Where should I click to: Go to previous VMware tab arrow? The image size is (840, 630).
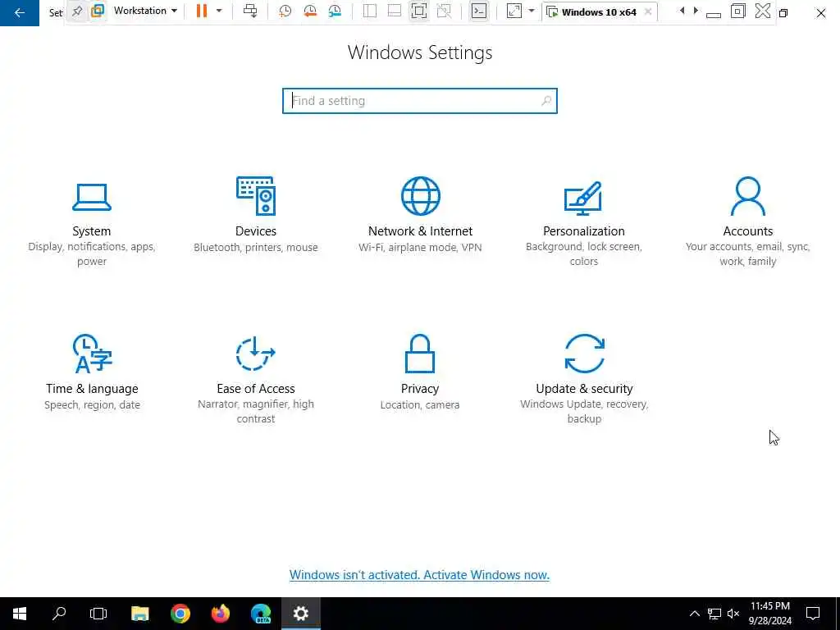[x=682, y=11]
